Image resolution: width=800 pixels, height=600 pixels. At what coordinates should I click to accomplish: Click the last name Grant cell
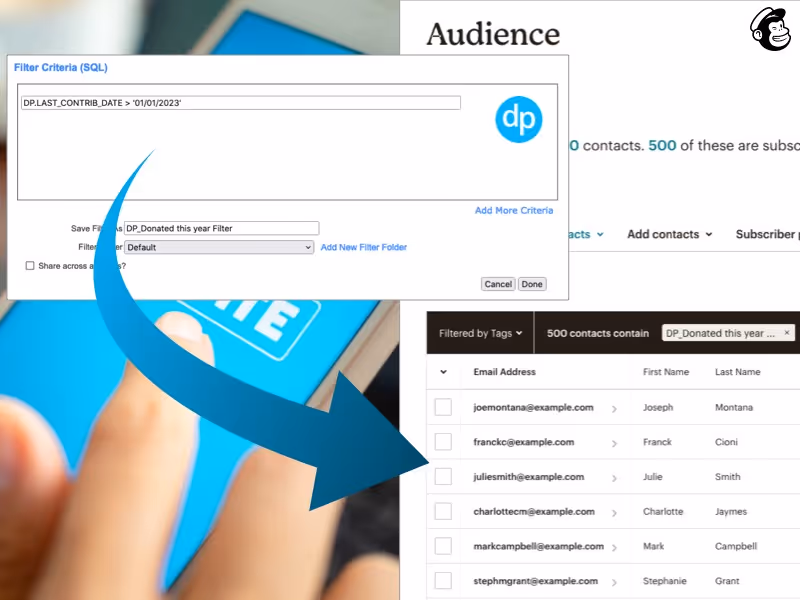coord(727,581)
